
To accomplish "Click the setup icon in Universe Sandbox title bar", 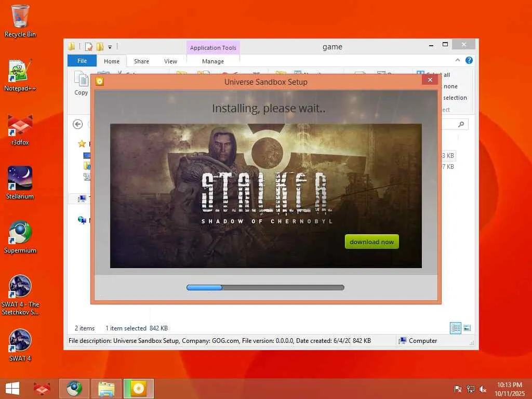I will [100, 81].
